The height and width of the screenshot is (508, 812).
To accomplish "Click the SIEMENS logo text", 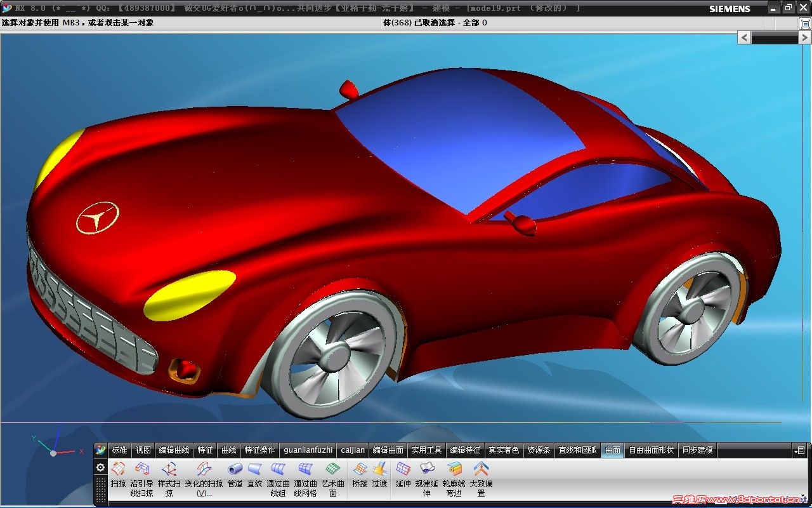I will (730, 8).
